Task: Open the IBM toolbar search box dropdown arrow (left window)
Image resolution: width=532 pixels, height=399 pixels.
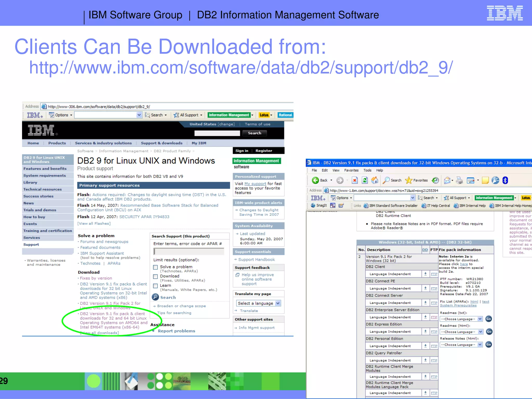Action: pos(139,115)
